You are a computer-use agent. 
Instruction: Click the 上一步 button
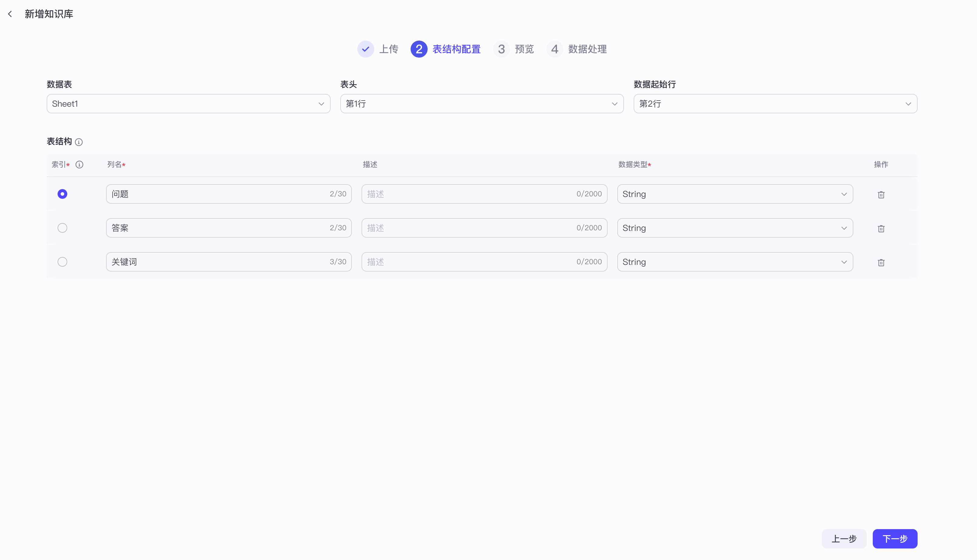click(x=844, y=538)
